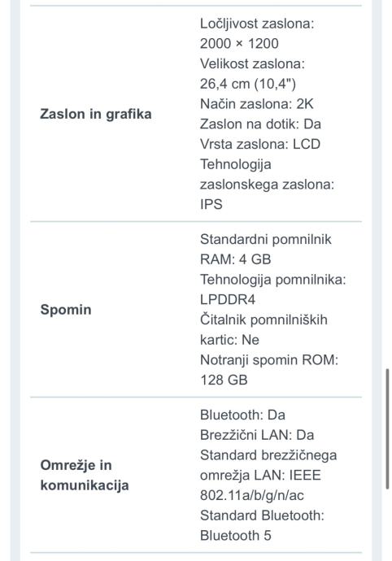392x561 pixels.
Task: Click the Zaslon na dotik: Da line
Action: click(x=260, y=124)
